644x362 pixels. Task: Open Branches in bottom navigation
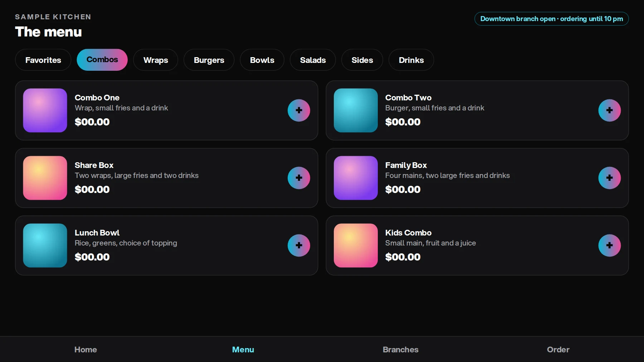(400, 349)
